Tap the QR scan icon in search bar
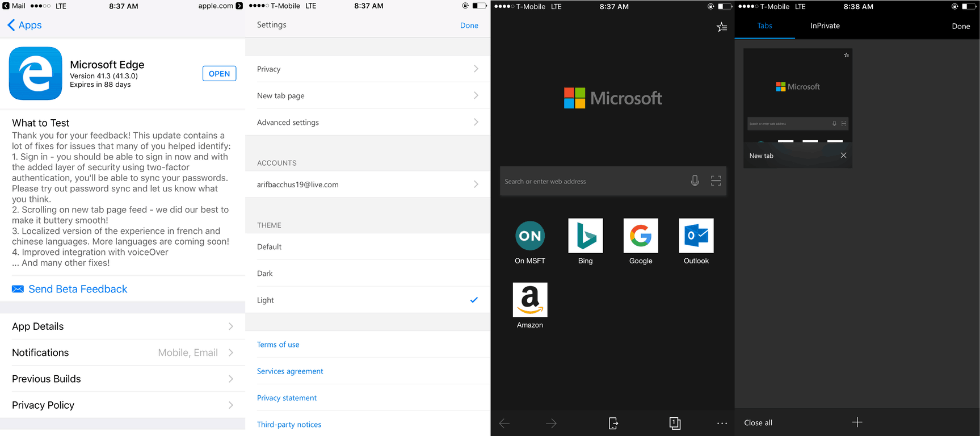Viewport: 980px width, 436px height. click(x=716, y=181)
